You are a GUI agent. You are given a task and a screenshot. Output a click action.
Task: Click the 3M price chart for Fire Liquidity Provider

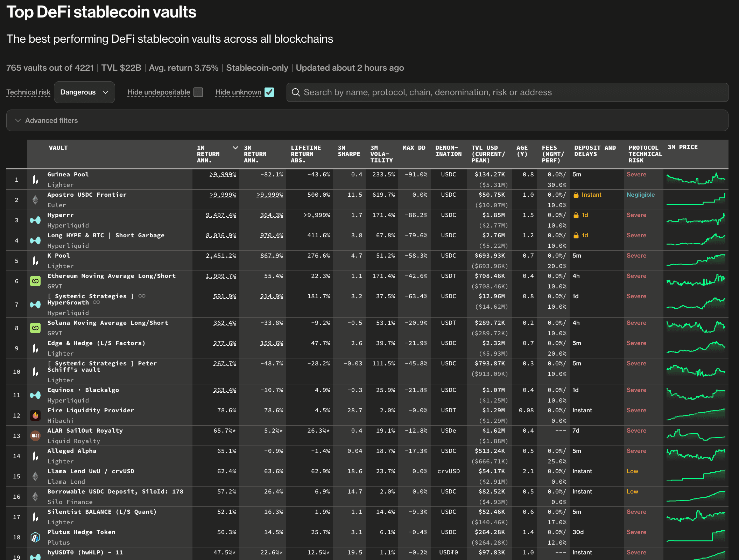click(x=696, y=415)
